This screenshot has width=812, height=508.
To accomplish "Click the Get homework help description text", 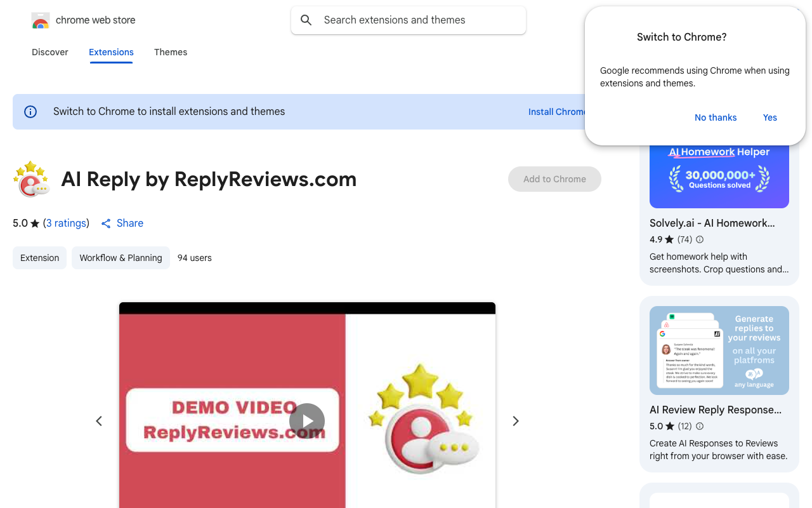I will (x=719, y=263).
